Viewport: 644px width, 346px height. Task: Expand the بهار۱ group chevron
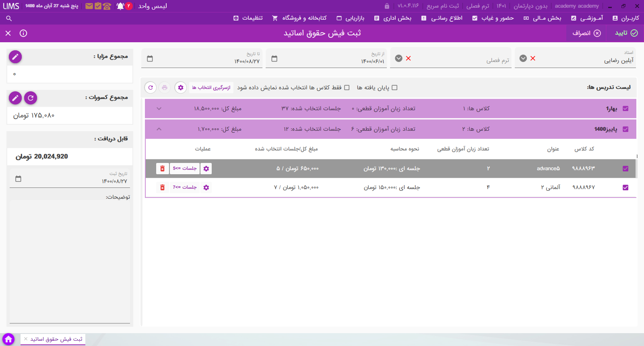tap(159, 109)
